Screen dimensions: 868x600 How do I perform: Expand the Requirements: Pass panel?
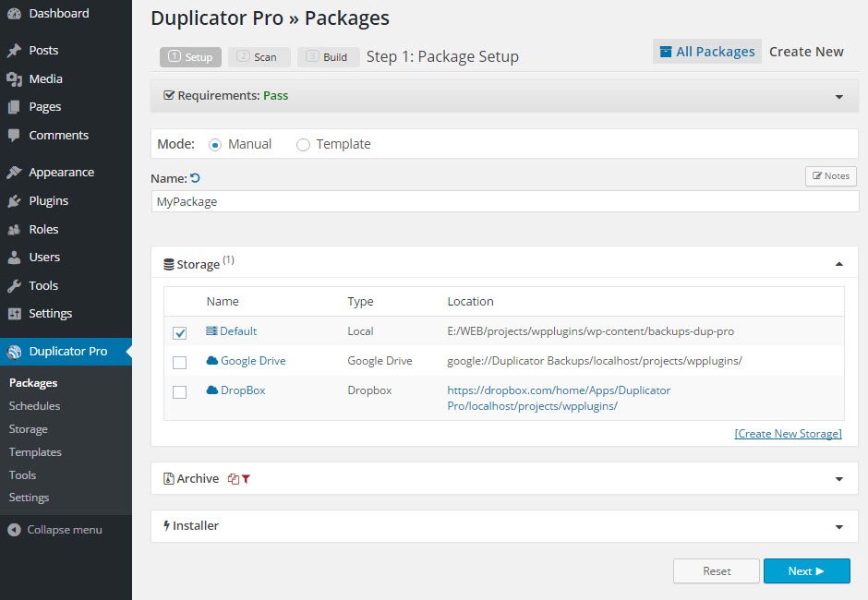pyautogui.click(x=839, y=95)
